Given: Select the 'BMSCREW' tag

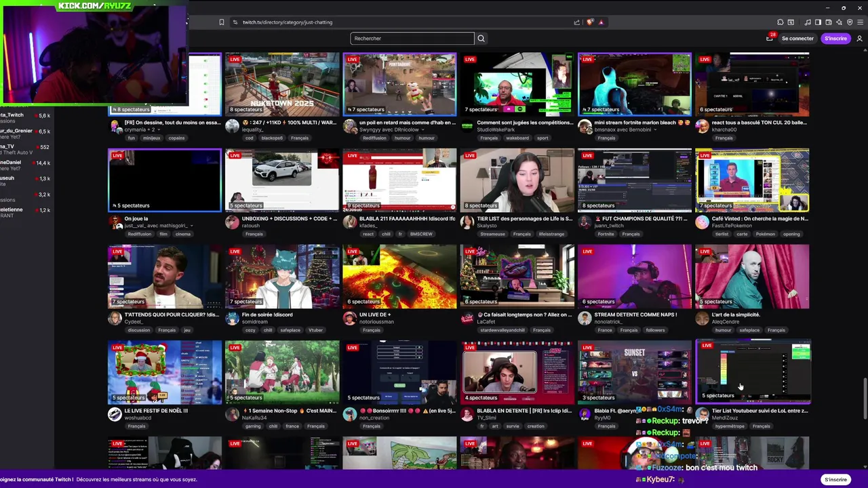Looking at the screenshot, I should click(x=421, y=234).
